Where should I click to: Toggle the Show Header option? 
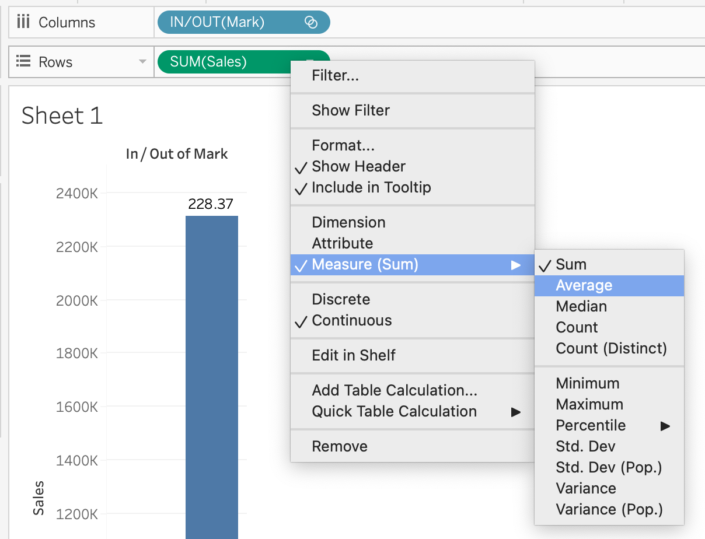(358, 166)
